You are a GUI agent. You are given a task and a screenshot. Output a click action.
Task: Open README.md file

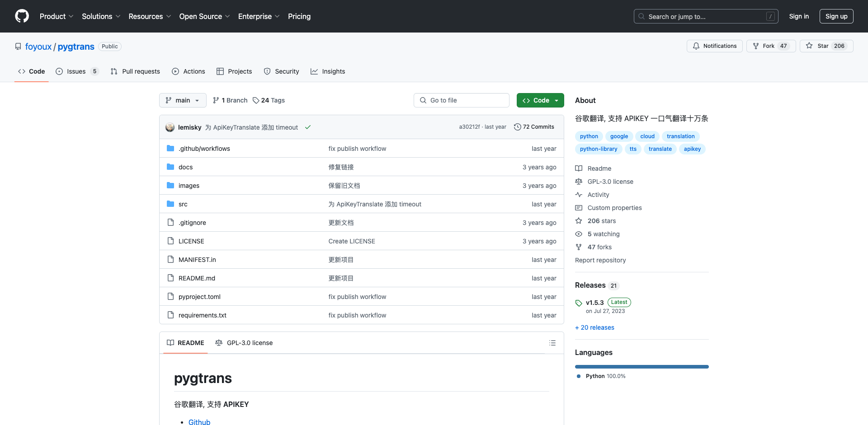click(197, 278)
